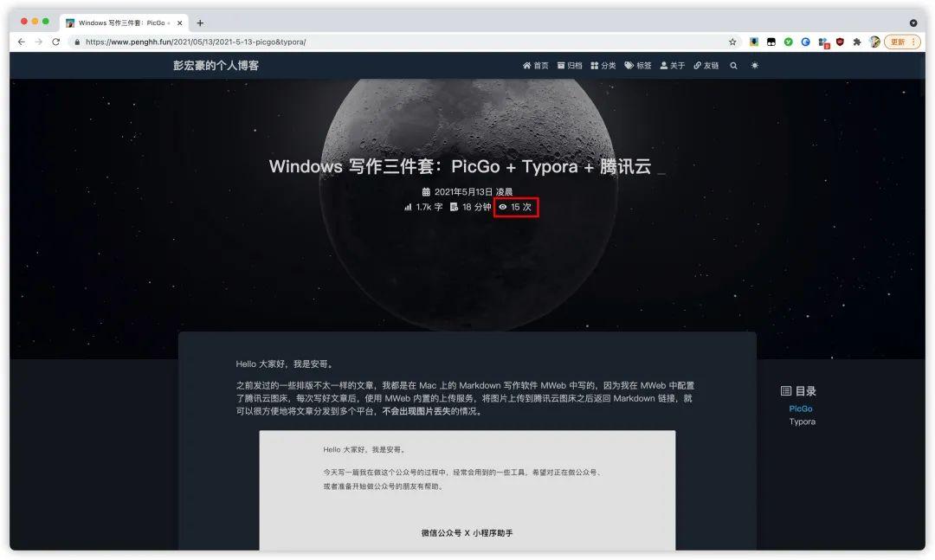This screenshot has width=935, height=560.
Task: Reload the page with the refresh icon
Action: (56, 42)
